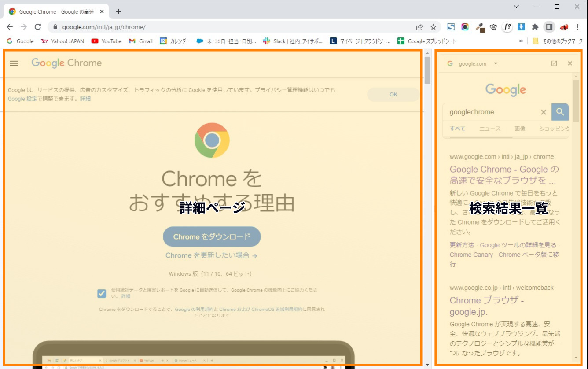Open the page hamburger menu
Screen dimensions: 588x369
tap(14, 63)
